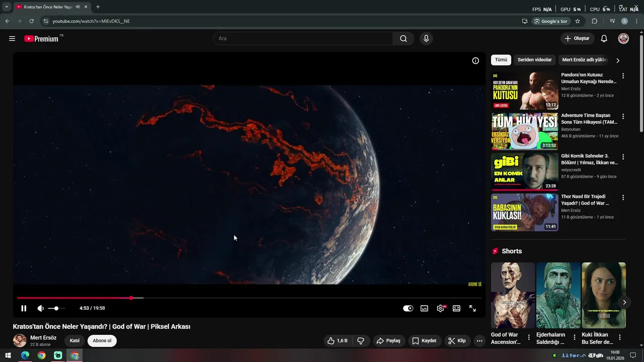The width and height of the screenshot is (644, 362).
Task: Show more filter chips arrow
Action: pyautogui.click(x=618, y=60)
